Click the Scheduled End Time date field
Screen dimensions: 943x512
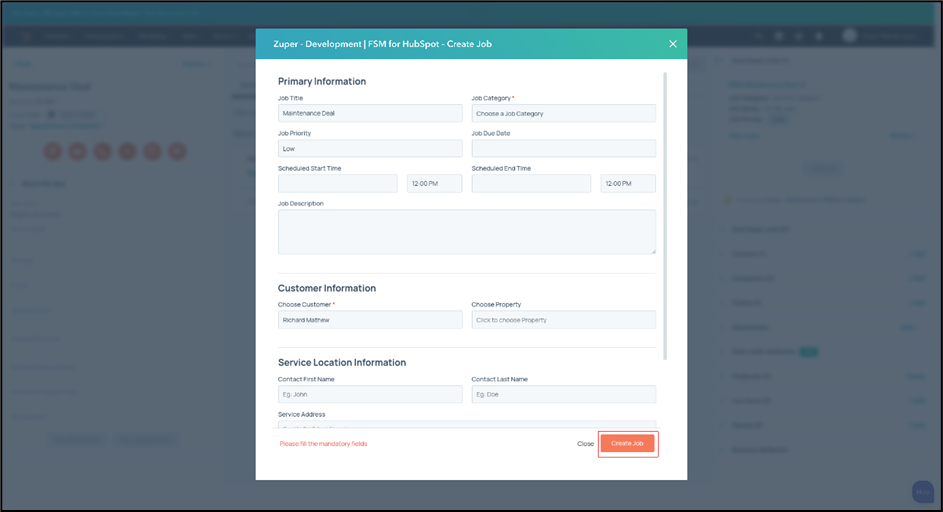point(531,184)
